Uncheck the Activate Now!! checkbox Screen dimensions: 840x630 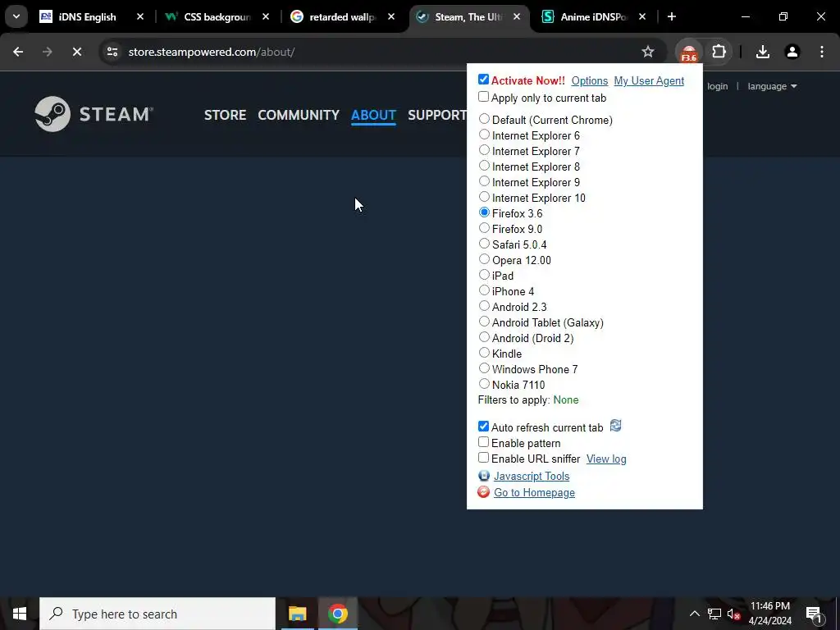pyautogui.click(x=483, y=80)
